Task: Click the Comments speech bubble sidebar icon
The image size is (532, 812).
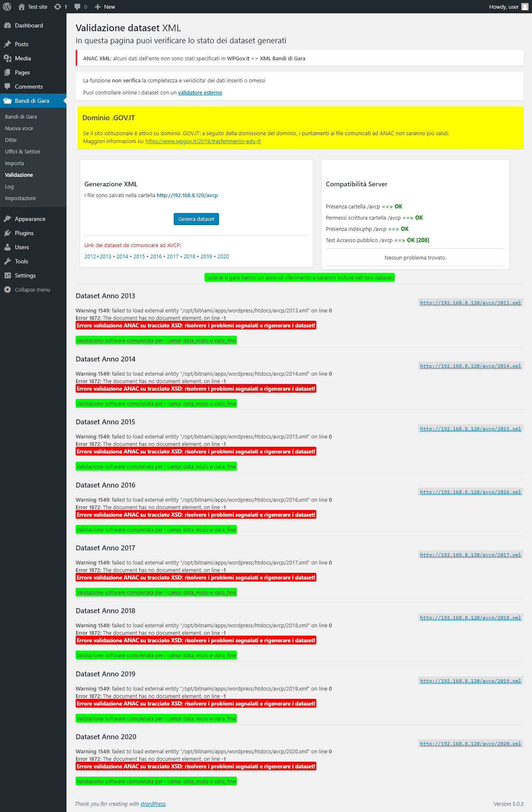Action: (x=7, y=87)
